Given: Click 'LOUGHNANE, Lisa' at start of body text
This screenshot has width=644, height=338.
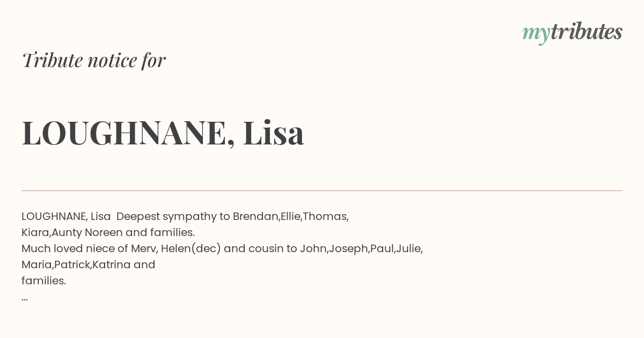Looking at the screenshot, I should click(66, 216).
